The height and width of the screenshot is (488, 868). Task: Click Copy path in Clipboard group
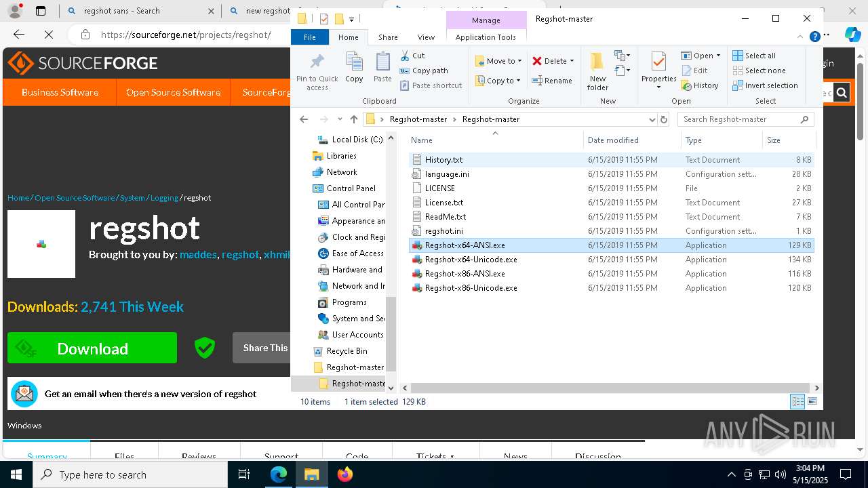click(424, 70)
